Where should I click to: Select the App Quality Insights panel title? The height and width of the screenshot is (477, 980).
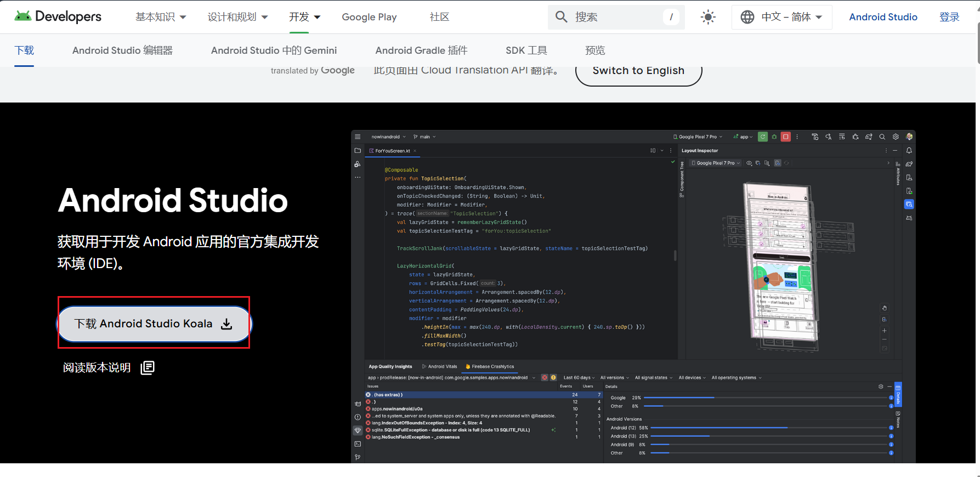(390, 366)
